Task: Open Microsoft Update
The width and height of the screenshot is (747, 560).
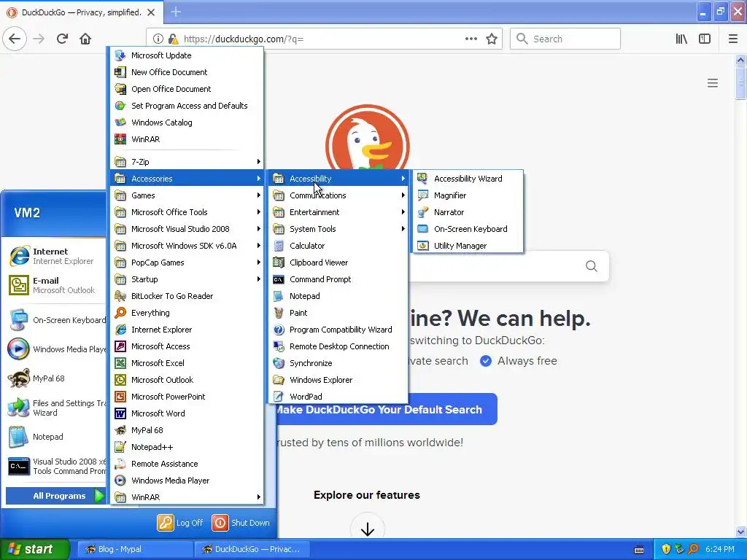Action: pyautogui.click(x=187, y=55)
